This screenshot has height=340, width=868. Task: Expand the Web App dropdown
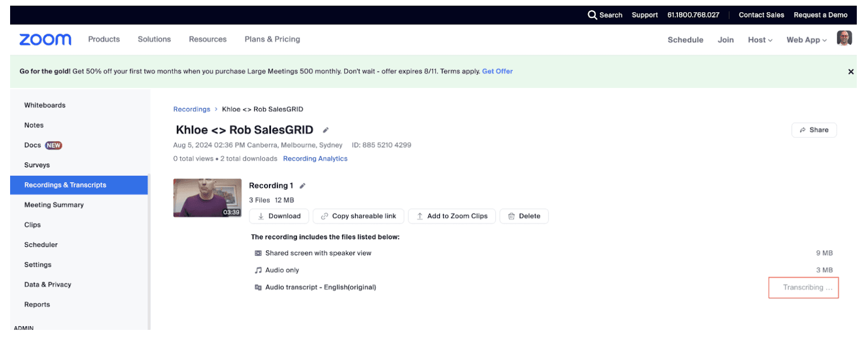pyautogui.click(x=807, y=40)
